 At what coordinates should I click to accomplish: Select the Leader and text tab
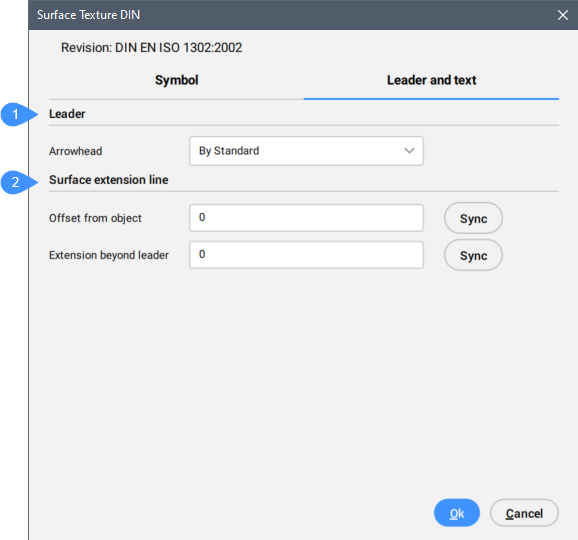point(431,80)
